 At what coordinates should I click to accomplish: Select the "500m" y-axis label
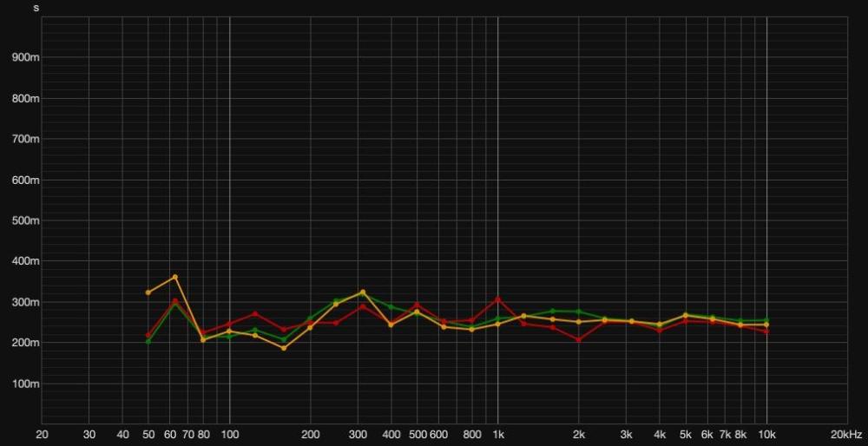coord(25,220)
